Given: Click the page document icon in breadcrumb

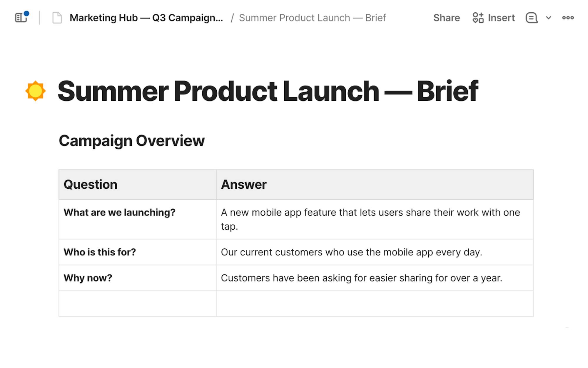Looking at the screenshot, I should [x=57, y=18].
